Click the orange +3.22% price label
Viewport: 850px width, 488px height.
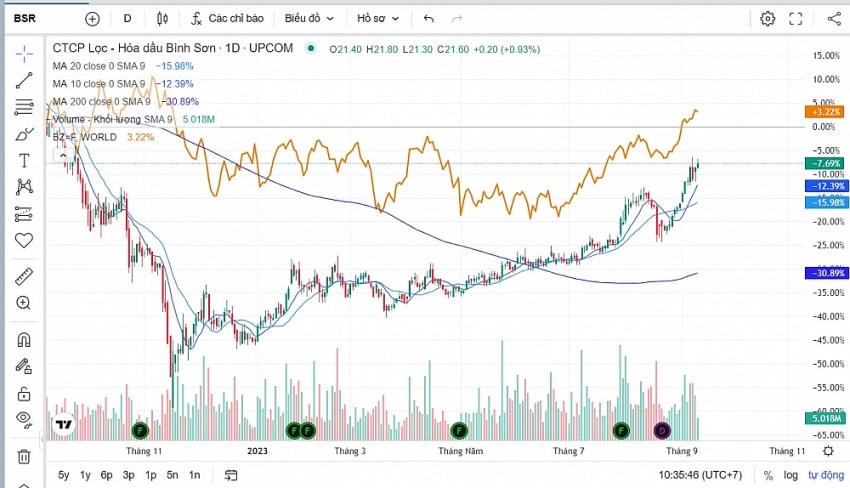(x=825, y=112)
